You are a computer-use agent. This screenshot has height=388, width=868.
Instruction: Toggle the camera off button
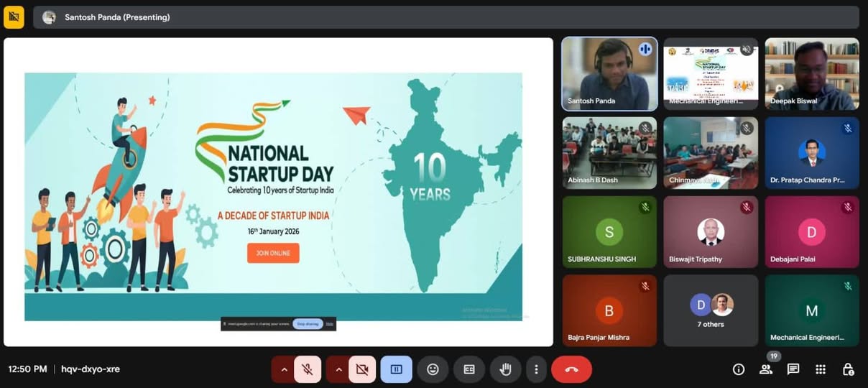[362, 369]
